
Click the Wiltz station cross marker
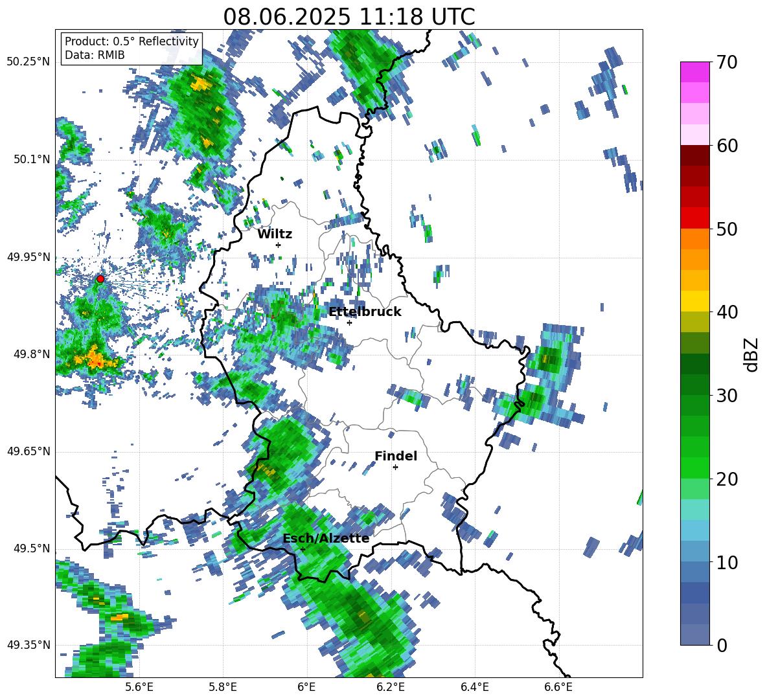click(x=279, y=245)
